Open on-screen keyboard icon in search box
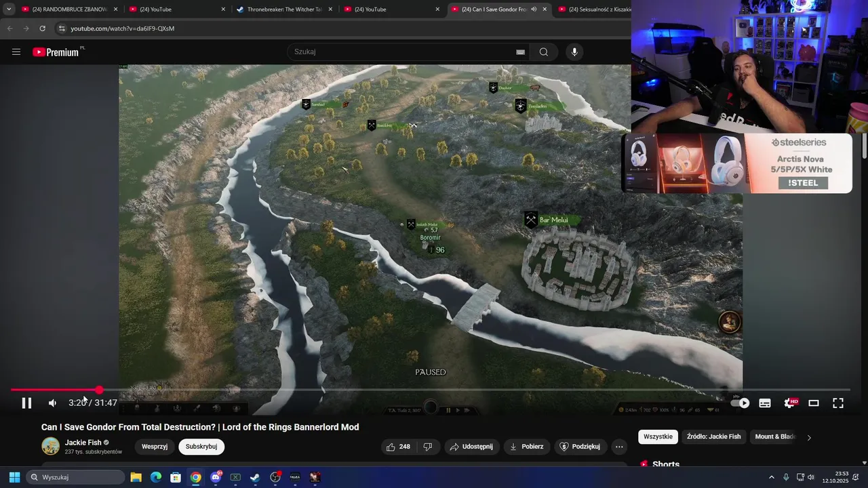Viewport: 868px width, 488px height. pyautogui.click(x=520, y=52)
